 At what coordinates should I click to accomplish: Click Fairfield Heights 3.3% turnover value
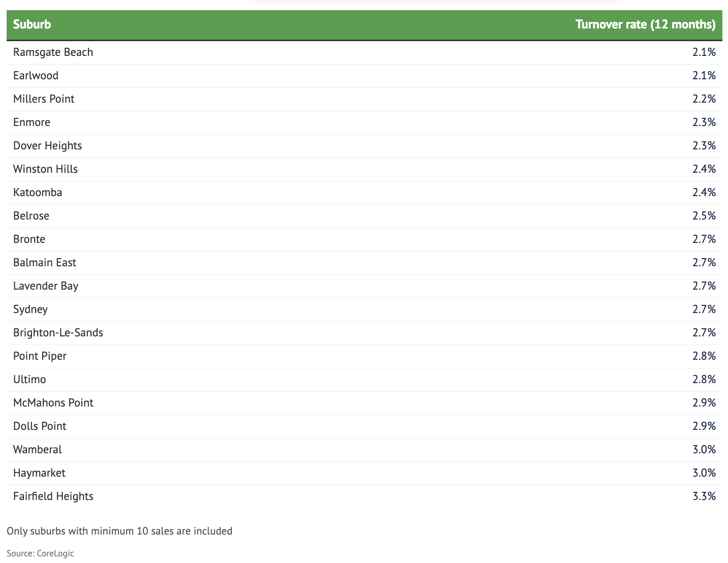point(704,496)
